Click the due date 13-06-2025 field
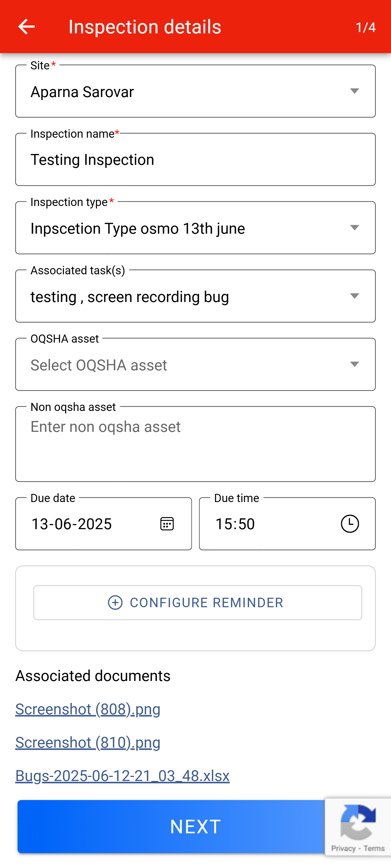391x868 pixels. pos(88,524)
